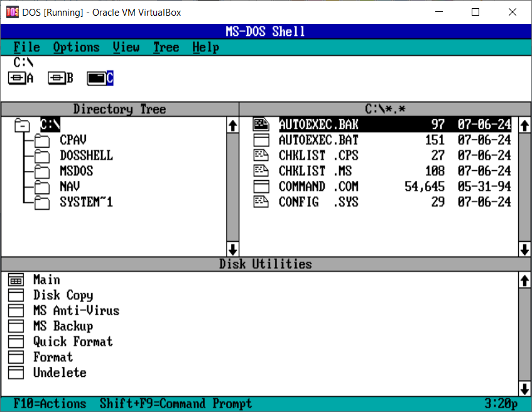Open the Options menu
This screenshot has height=412, width=532.
coord(77,47)
